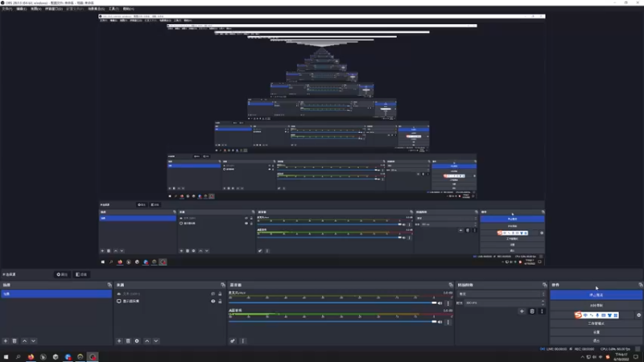Toggle Studio Mode in Controls panel

click(597, 324)
